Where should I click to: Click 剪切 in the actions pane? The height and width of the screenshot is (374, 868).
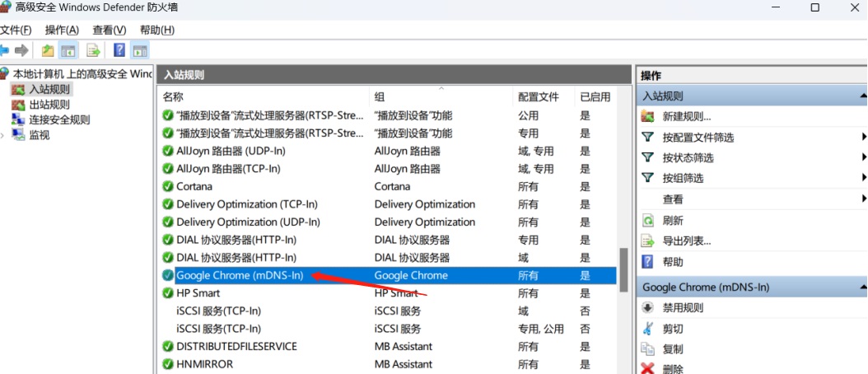673,329
